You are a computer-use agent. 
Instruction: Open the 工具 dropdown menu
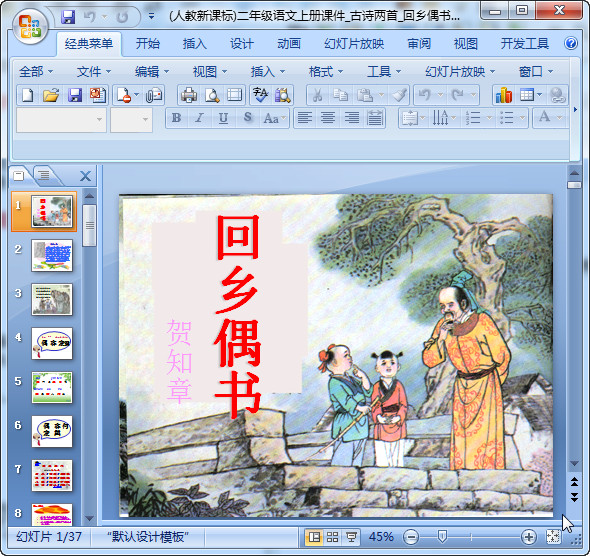coord(384,71)
